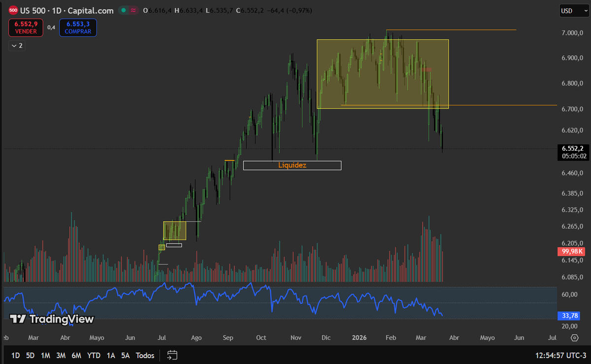Viewport: 591px width, 364px height.
Task: Click the countdown timer 05:05:02
Action: 573,156
